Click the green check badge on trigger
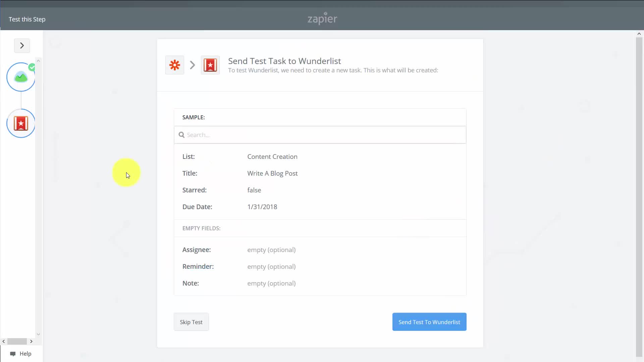Image resolution: width=644 pixels, height=362 pixels. [32, 67]
